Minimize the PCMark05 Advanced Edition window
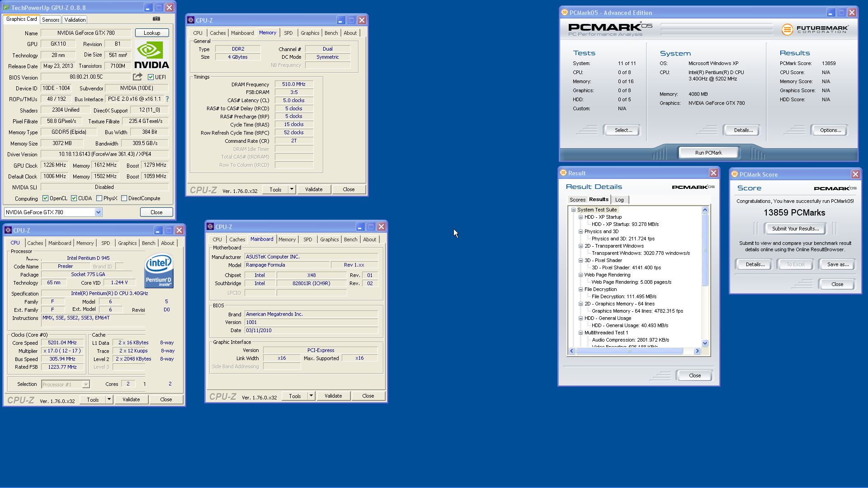 coord(830,13)
